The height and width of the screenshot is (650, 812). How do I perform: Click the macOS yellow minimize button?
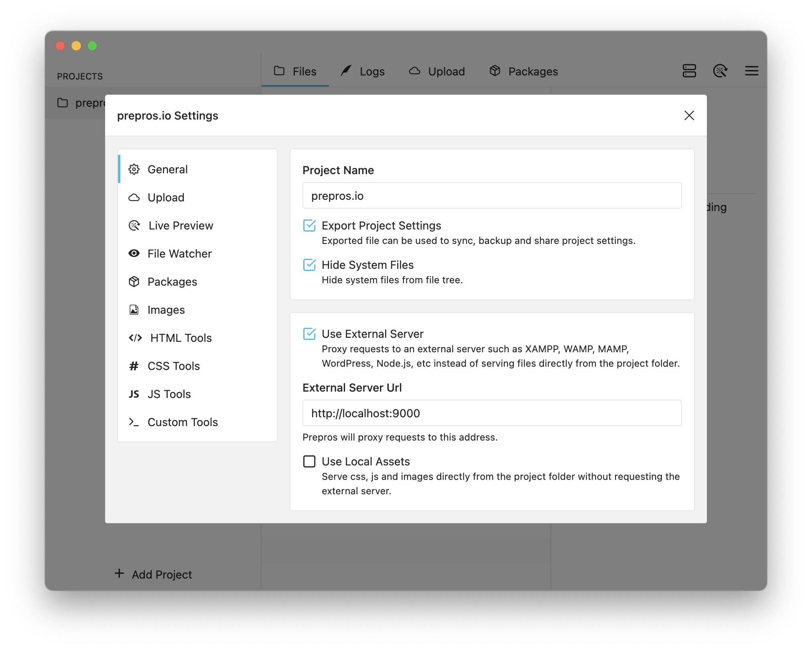pyautogui.click(x=76, y=46)
